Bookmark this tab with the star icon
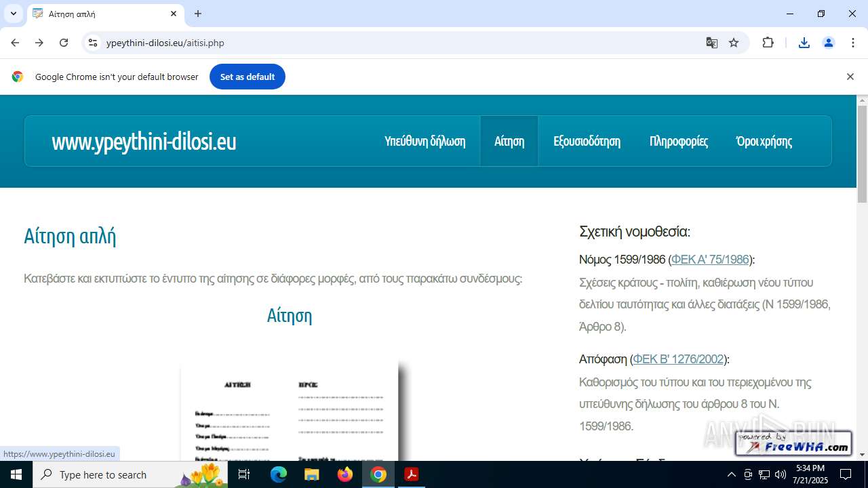The image size is (868, 488). (x=734, y=43)
